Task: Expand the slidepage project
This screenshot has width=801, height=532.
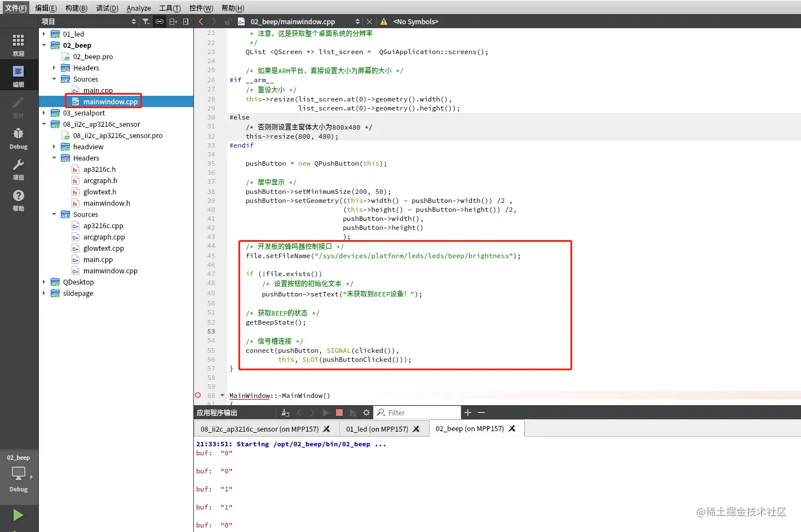Action: [44, 293]
